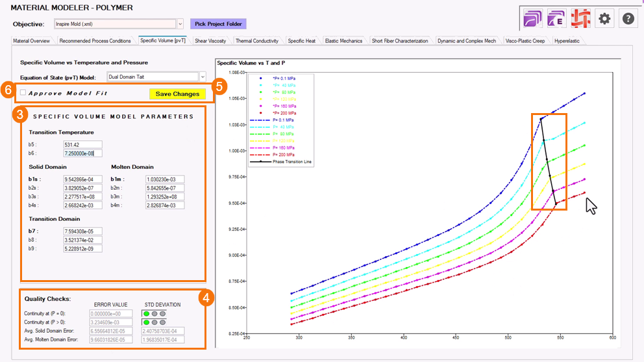
Task: Go to the Material Overview tab
Action: tap(32, 41)
